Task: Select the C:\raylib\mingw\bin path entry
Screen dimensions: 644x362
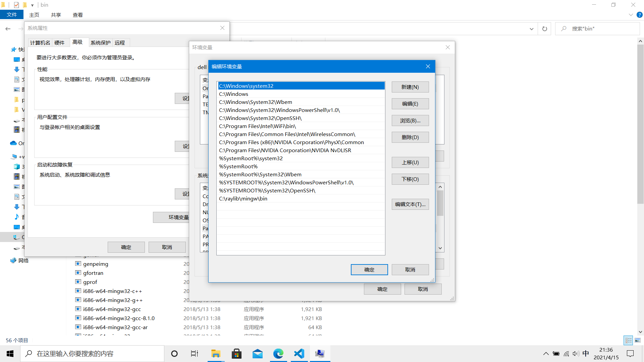Action: 243,198
